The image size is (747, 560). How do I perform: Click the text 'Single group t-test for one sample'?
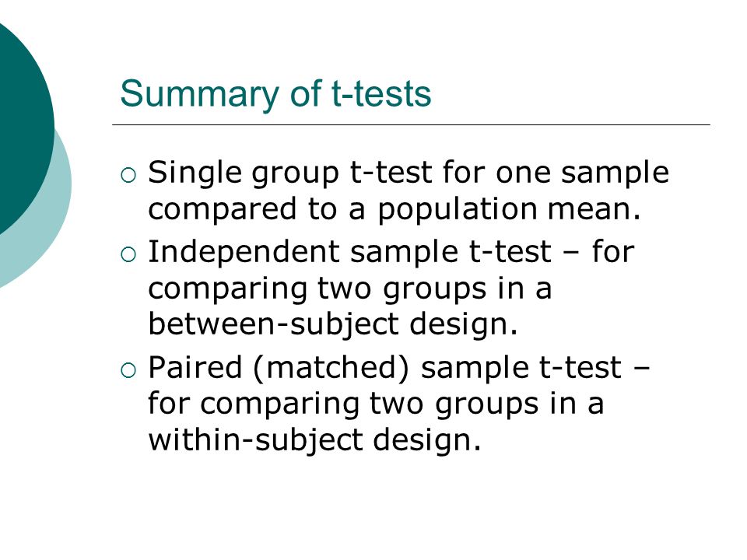pos(409,173)
